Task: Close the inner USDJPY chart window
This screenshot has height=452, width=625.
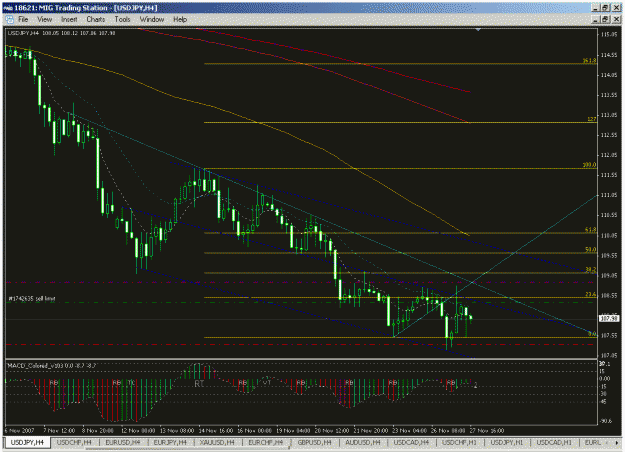Action: tap(616, 19)
